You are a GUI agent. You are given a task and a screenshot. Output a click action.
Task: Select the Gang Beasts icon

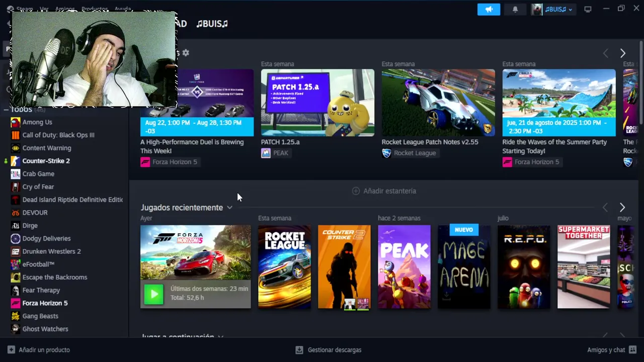[x=16, y=316]
